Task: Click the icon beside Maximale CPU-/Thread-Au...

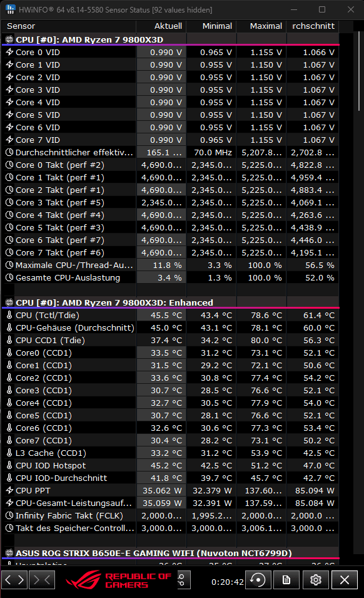Action: point(9,265)
